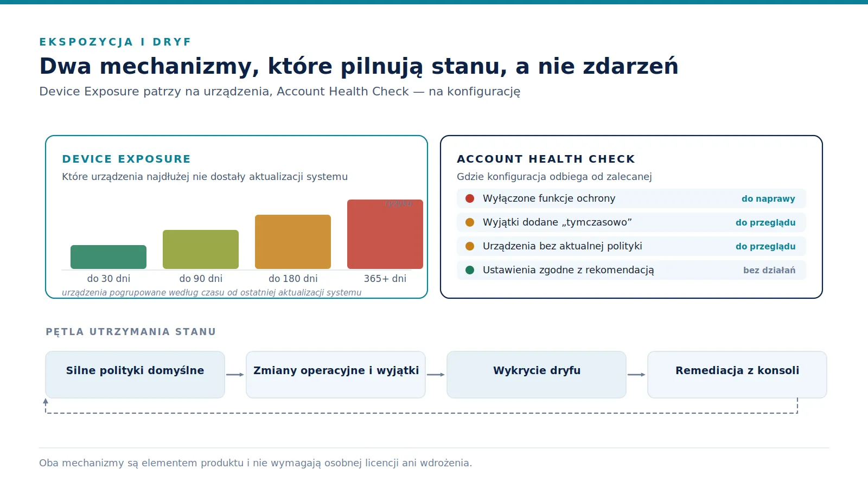868x488 pixels.
Task: Click the arrow after "Wykrycie dryfu"
Action: point(636,375)
